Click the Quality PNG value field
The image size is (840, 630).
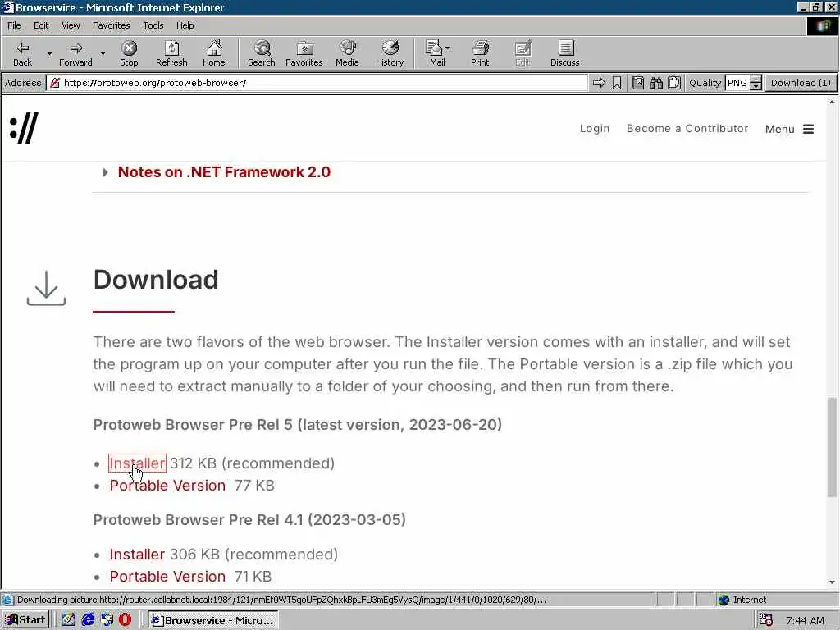737,83
